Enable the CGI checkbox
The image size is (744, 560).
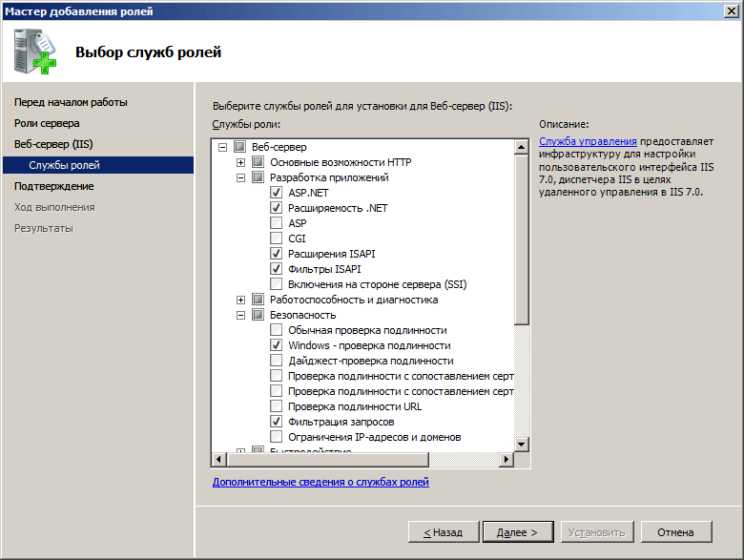tap(277, 239)
